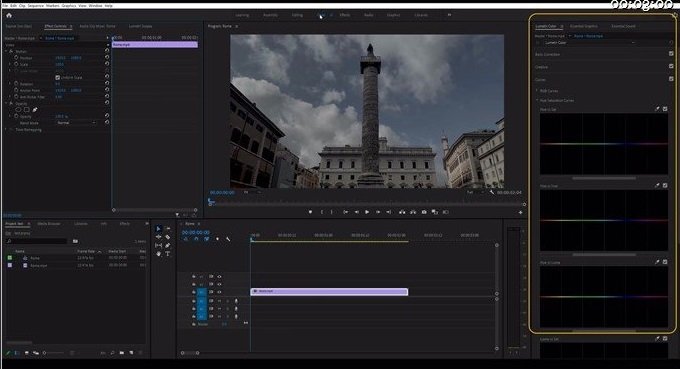Toggle Position keyframe stopwatch
This screenshot has height=369, width=680.
(16, 57)
